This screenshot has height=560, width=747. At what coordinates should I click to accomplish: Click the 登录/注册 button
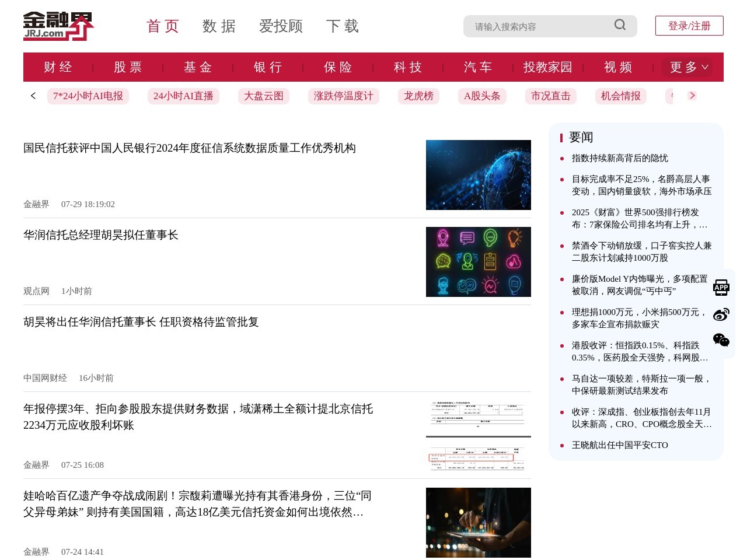[689, 26]
